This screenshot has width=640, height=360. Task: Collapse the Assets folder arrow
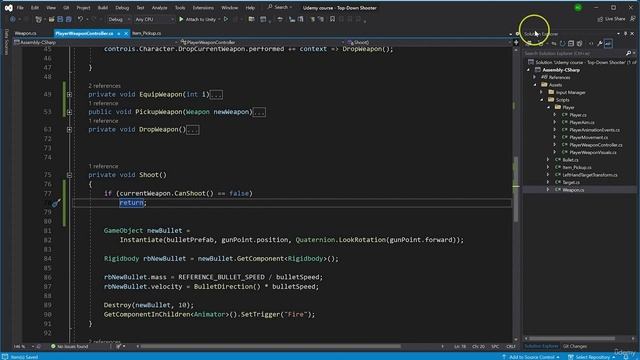535,85
